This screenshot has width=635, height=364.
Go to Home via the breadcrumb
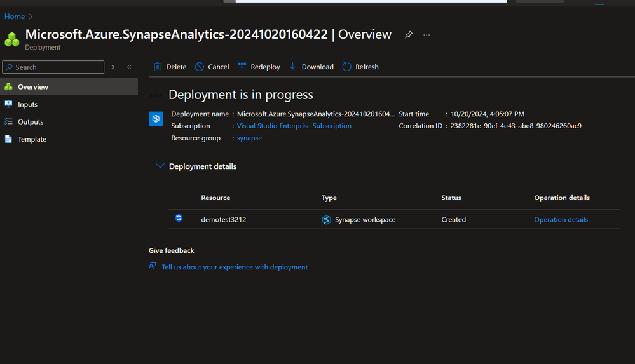pyautogui.click(x=15, y=17)
